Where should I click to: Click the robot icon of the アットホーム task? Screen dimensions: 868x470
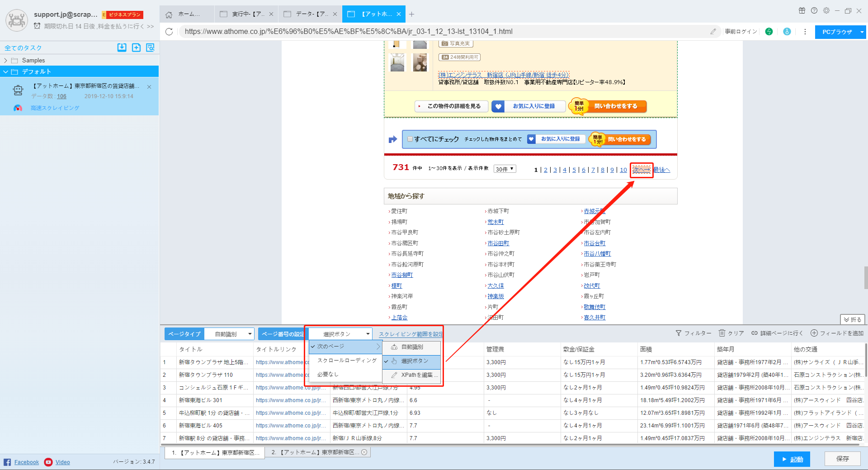[18, 90]
